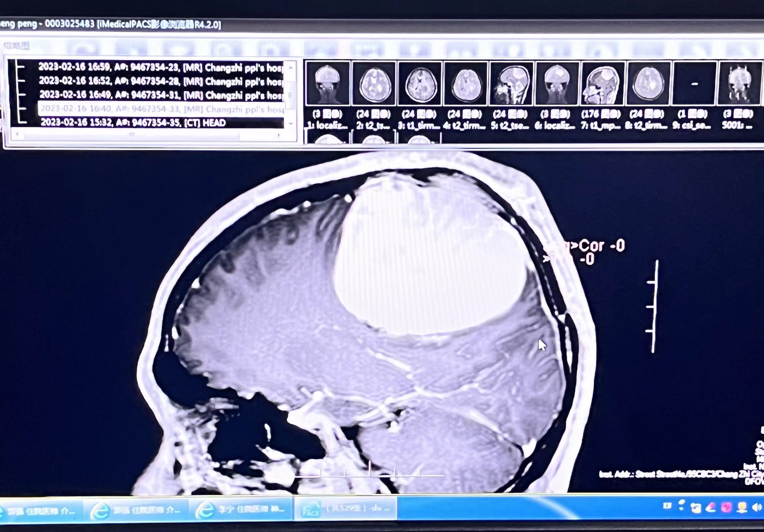764x532 pixels.
Task: Select the 8: t2_tirm series thumbnail
Action: [649, 83]
